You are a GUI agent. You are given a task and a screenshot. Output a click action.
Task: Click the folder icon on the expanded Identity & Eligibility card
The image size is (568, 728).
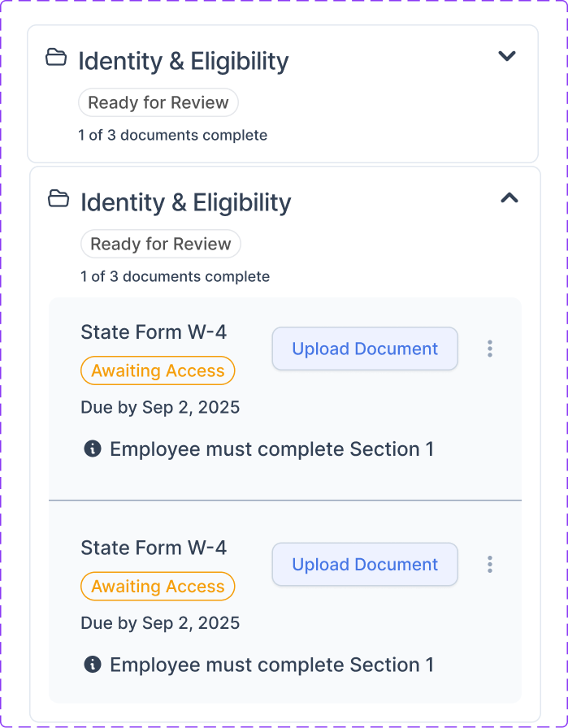pyautogui.click(x=59, y=199)
